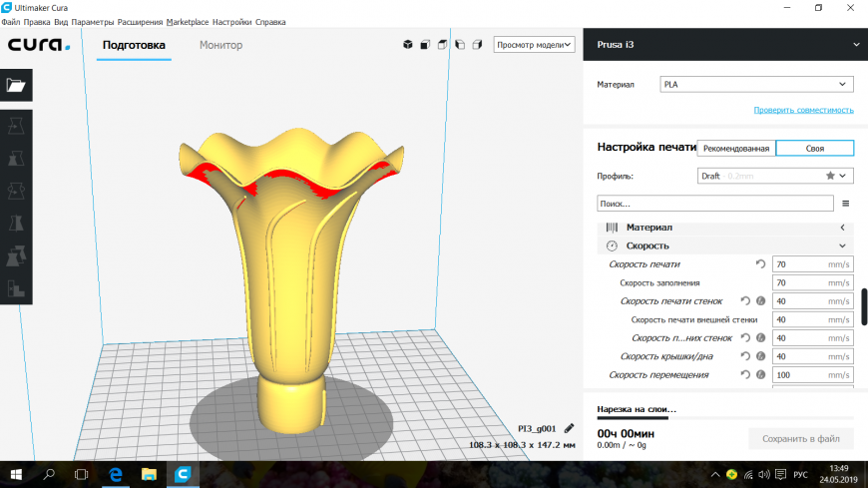Open the Draft profile dropdown
The width and height of the screenshot is (868, 488).
[x=775, y=176]
